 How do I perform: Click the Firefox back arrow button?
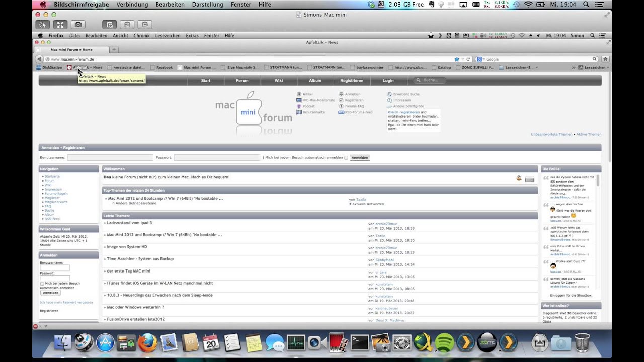[x=39, y=59]
